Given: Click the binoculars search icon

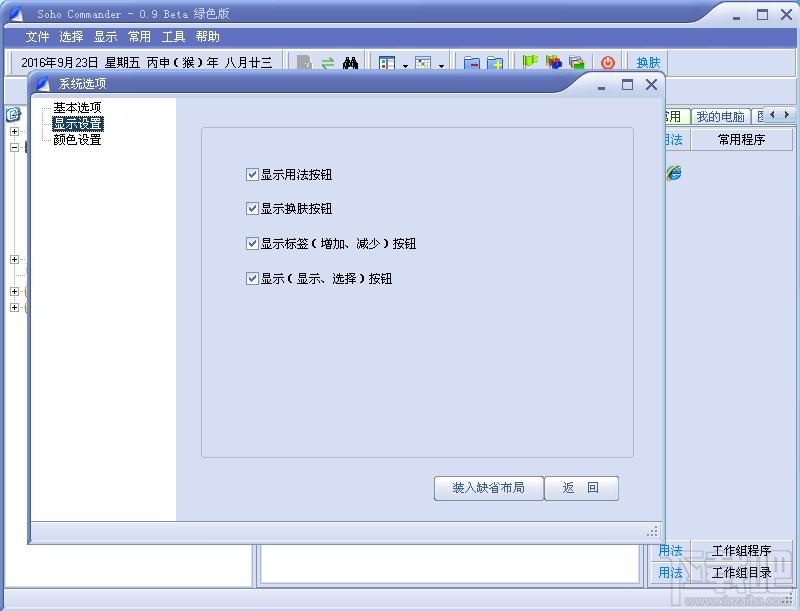Looking at the screenshot, I should tap(350, 63).
